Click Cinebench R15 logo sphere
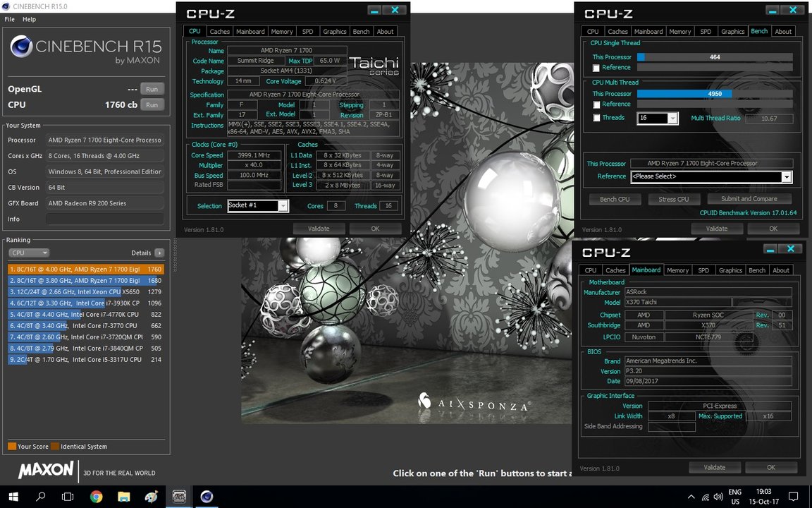Viewport: 812px width, 508px height. point(21,47)
